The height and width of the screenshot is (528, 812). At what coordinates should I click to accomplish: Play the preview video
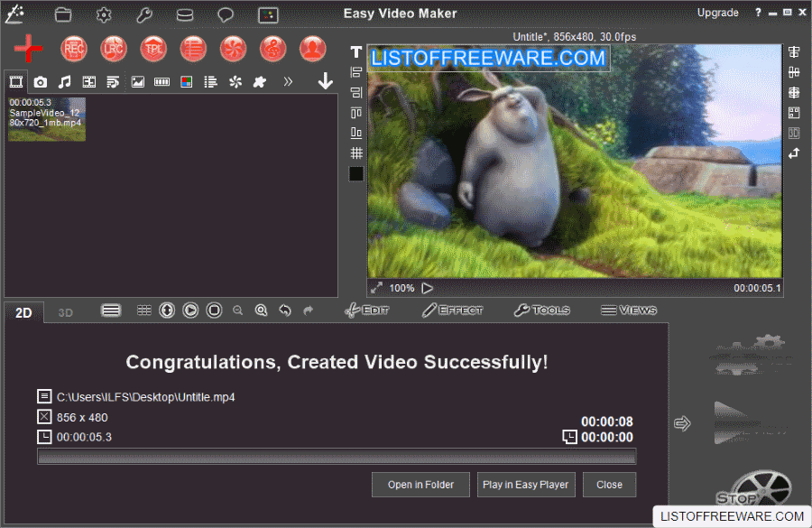click(x=428, y=288)
